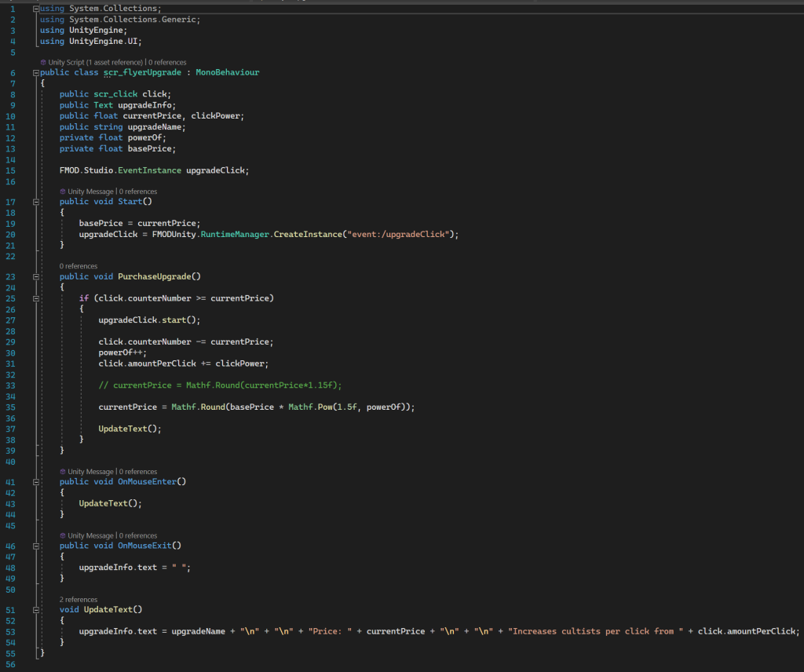804x672 pixels.
Task: Click the Unity icon beside Unity Script codelens
Action: click(x=43, y=62)
